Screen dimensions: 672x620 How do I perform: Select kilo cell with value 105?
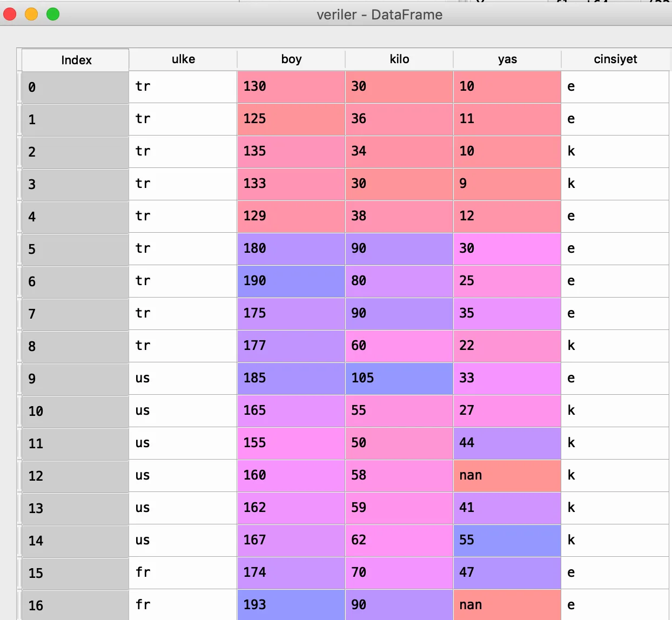click(399, 379)
